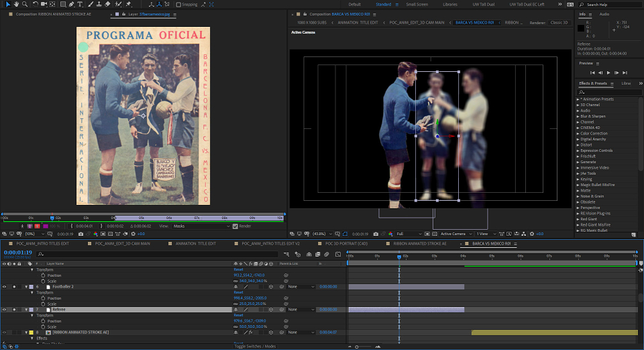Take snapshot with composition camera icon

coord(376,234)
